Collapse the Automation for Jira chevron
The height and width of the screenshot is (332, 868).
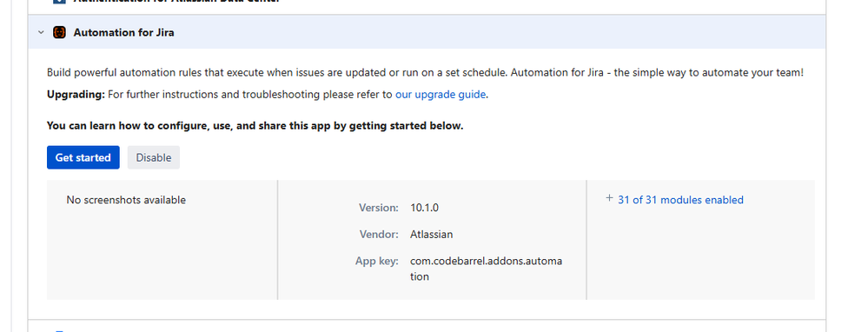41,33
